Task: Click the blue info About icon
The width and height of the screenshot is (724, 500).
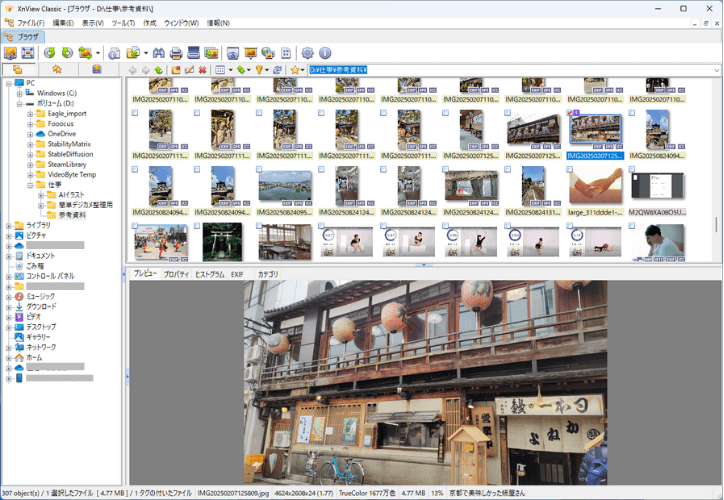Action: pyautogui.click(x=325, y=52)
